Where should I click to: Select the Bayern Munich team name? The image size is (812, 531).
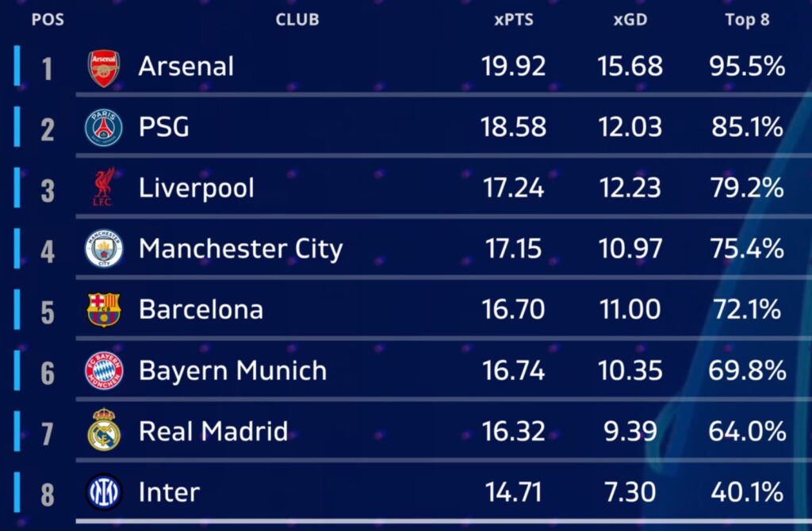tap(232, 371)
